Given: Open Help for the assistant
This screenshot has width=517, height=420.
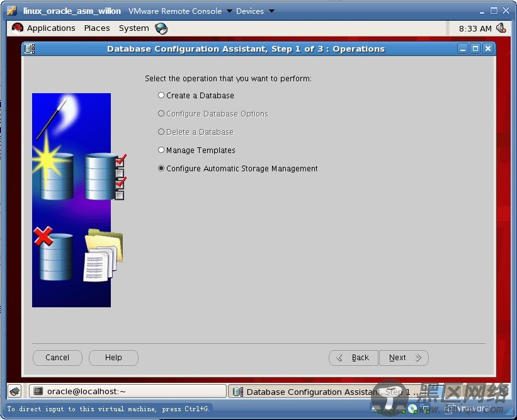Looking at the screenshot, I should pos(113,358).
